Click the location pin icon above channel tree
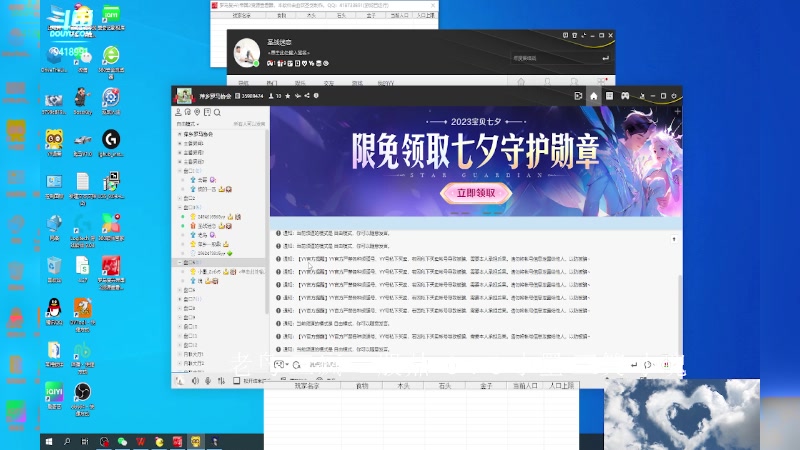800x450 pixels. pyautogui.click(x=197, y=112)
